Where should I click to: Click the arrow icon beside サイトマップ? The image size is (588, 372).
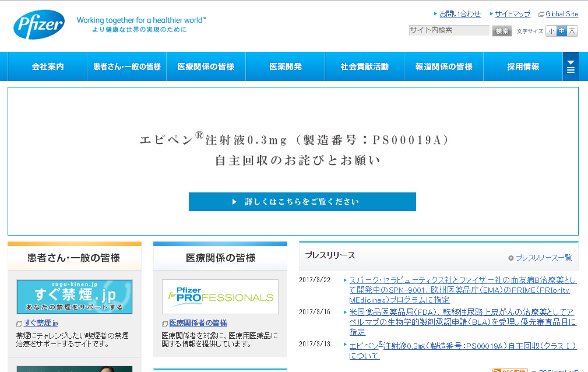pos(491,14)
